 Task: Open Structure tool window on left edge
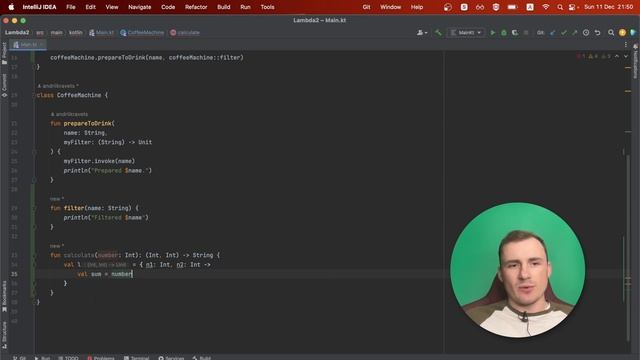point(4,335)
